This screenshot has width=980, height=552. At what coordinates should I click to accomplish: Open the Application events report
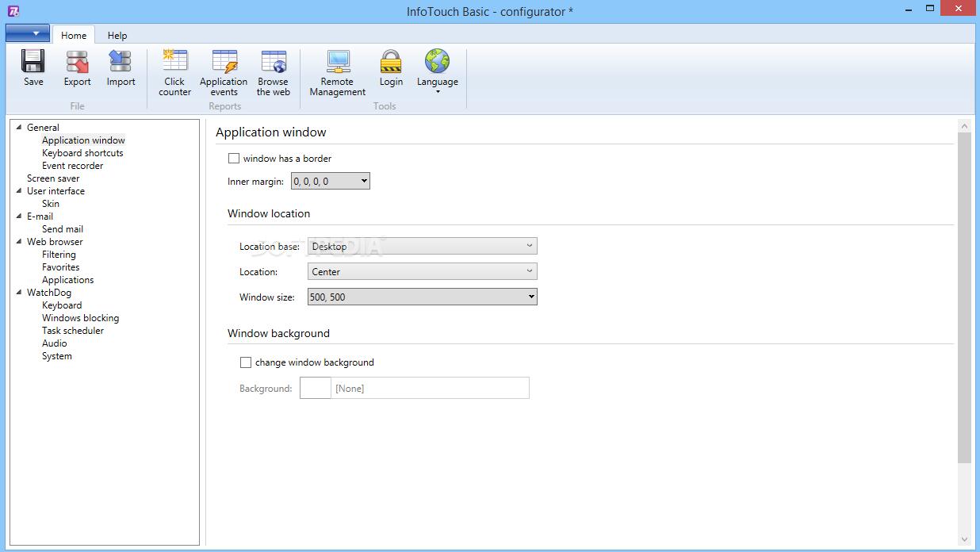click(224, 67)
